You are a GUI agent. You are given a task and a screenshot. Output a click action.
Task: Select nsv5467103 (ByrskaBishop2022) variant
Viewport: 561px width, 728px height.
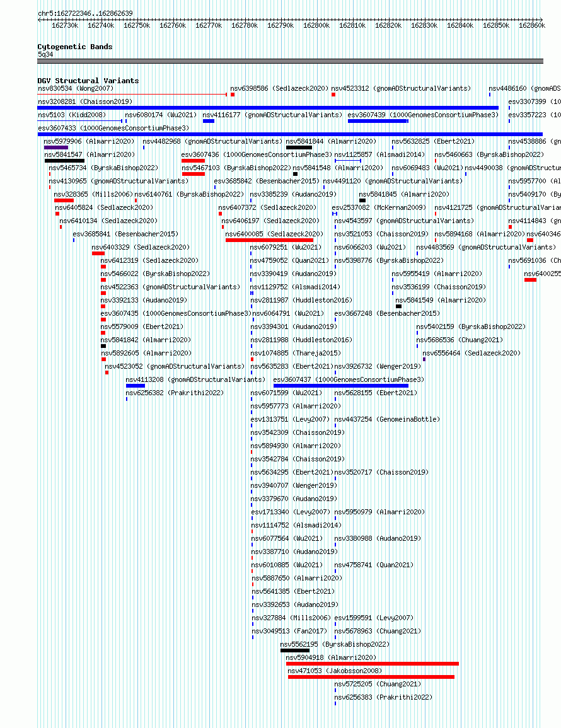[236, 168]
